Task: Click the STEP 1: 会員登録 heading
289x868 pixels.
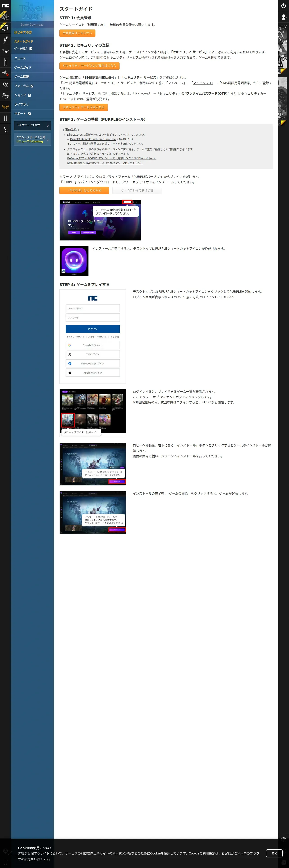Action: (x=75, y=18)
